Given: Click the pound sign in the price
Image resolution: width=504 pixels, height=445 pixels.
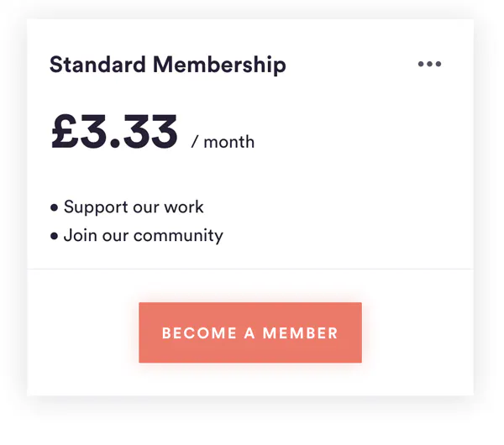Looking at the screenshot, I should point(65,133).
